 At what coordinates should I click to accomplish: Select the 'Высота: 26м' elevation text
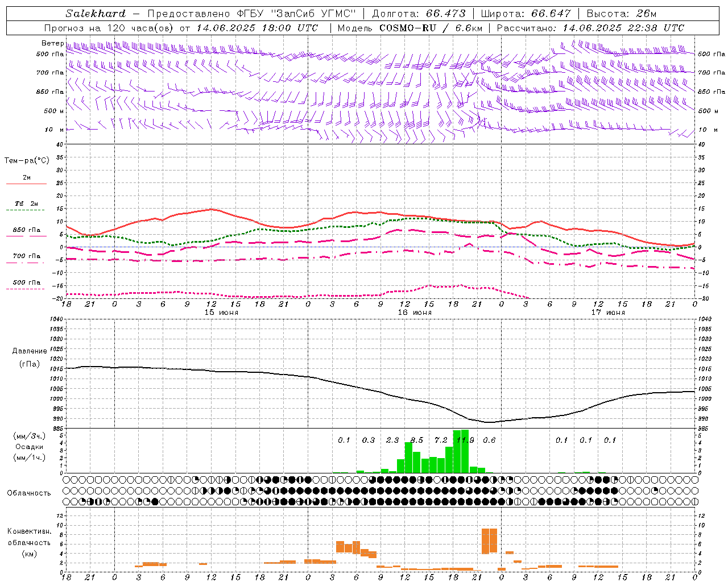tap(622, 14)
